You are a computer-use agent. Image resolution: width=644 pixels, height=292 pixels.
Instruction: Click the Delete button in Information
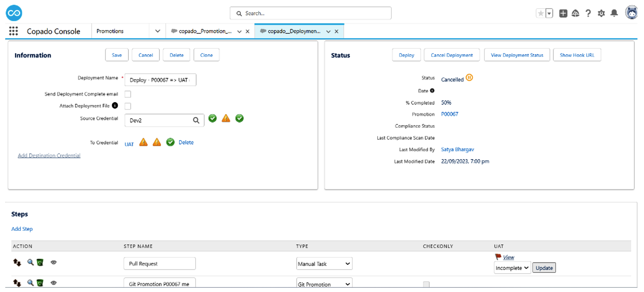177,55
